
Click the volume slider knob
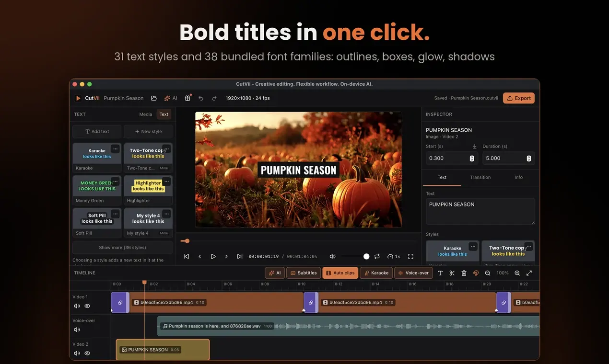[x=366, y=257]
